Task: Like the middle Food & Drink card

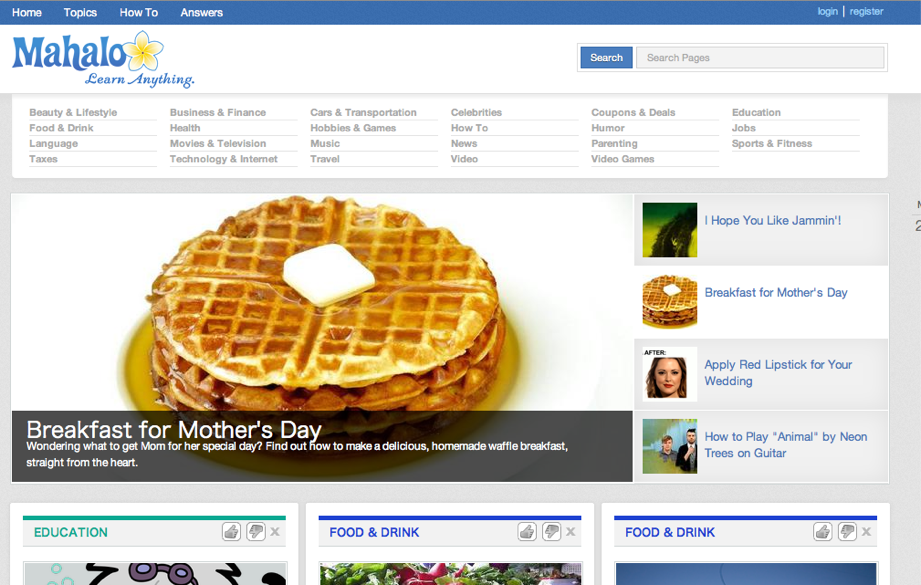Action: pos(527,532)
